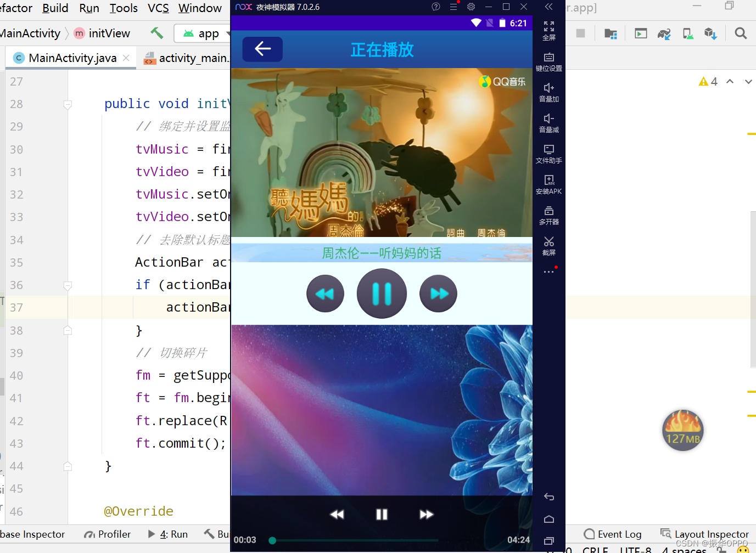The image size is (756, 553).
Task: Click the Android Studio search everywhere magnifier
Action: [x=741, y=33]
